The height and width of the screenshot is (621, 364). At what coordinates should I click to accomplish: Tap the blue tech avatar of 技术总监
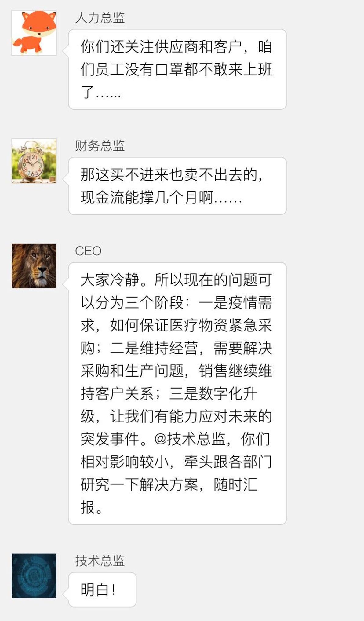pos(34,576)
